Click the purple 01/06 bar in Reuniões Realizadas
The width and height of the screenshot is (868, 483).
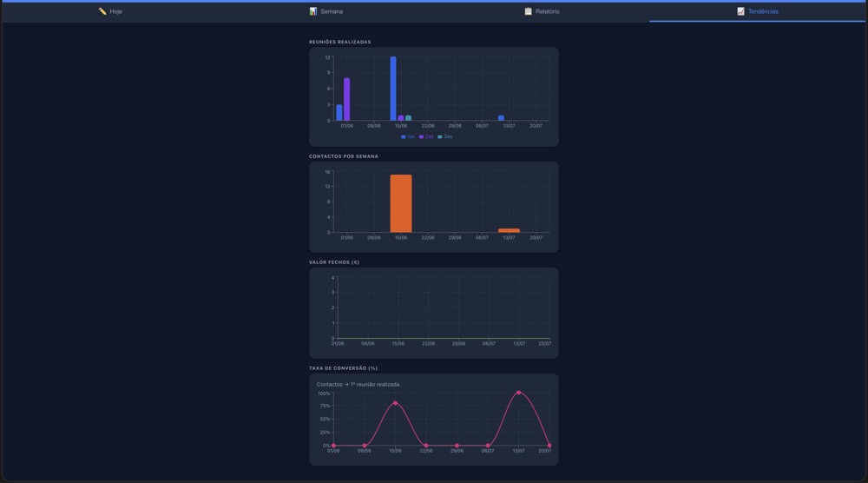click(x=346, y=99)
